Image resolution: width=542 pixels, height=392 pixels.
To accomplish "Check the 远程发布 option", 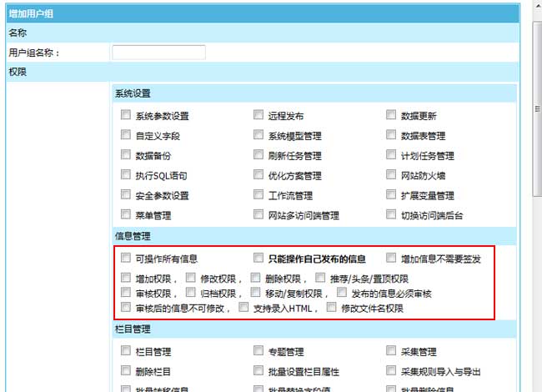I will click(x=259, y=116).
